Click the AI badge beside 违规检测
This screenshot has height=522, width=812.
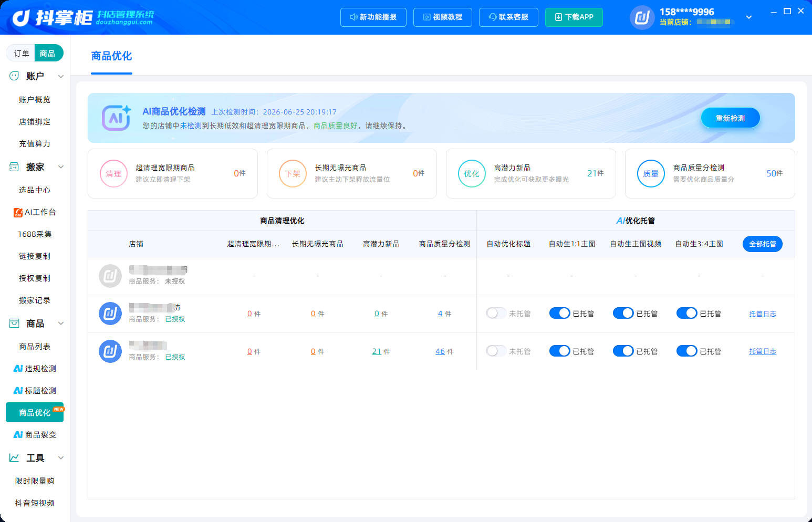coord(18,369)
